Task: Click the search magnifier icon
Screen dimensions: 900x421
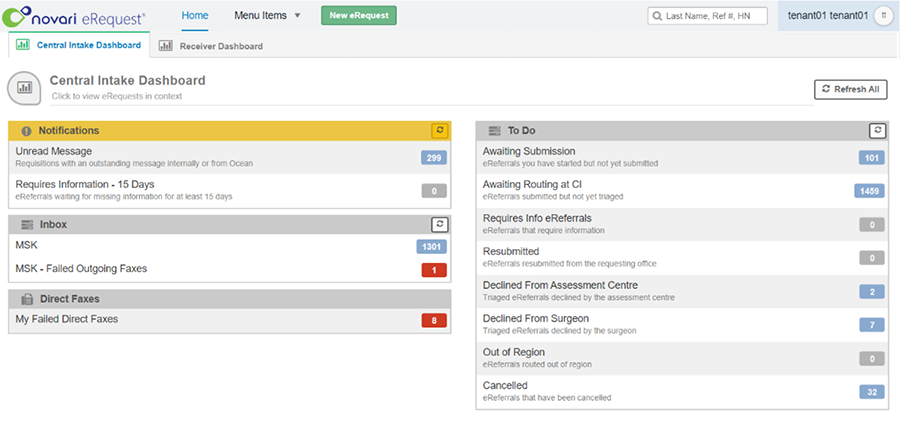Action: 657,16
